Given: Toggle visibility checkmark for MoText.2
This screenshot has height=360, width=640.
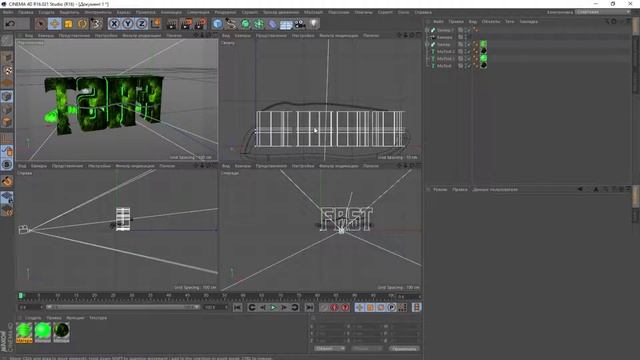Looking at the screenshot, I should 469,51.
